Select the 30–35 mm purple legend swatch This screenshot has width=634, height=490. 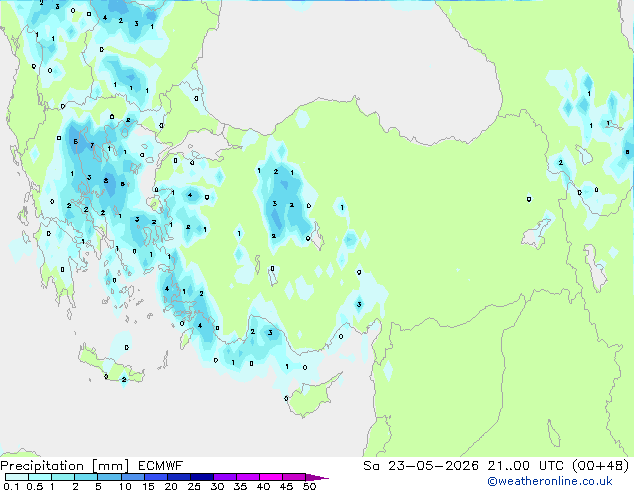(224, 477)
